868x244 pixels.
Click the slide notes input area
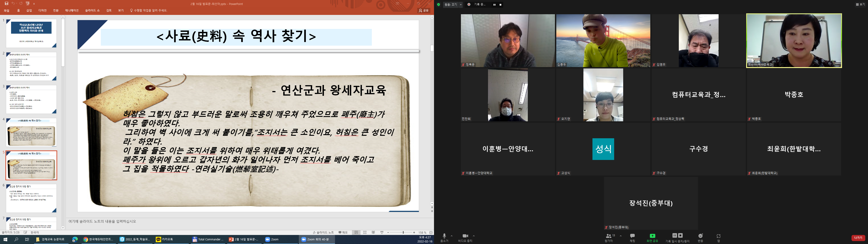pyautogui.click(x=249, y=221)
